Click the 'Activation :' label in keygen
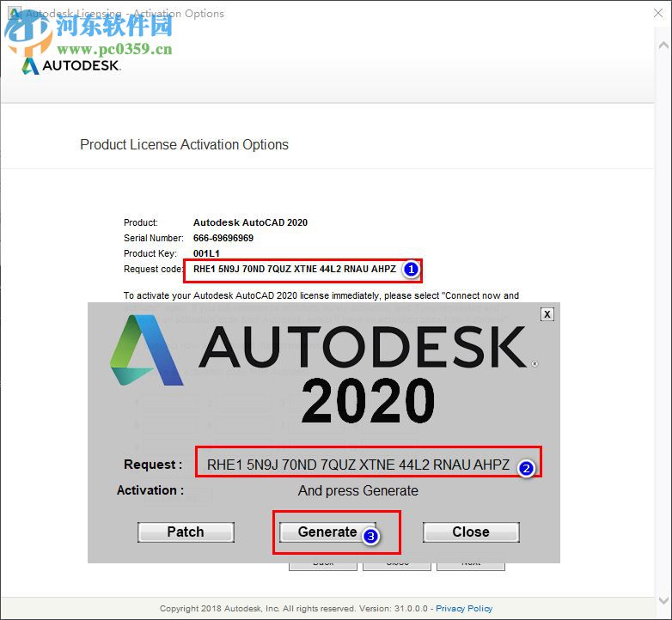The image size is (672, 620). [150, 490]
